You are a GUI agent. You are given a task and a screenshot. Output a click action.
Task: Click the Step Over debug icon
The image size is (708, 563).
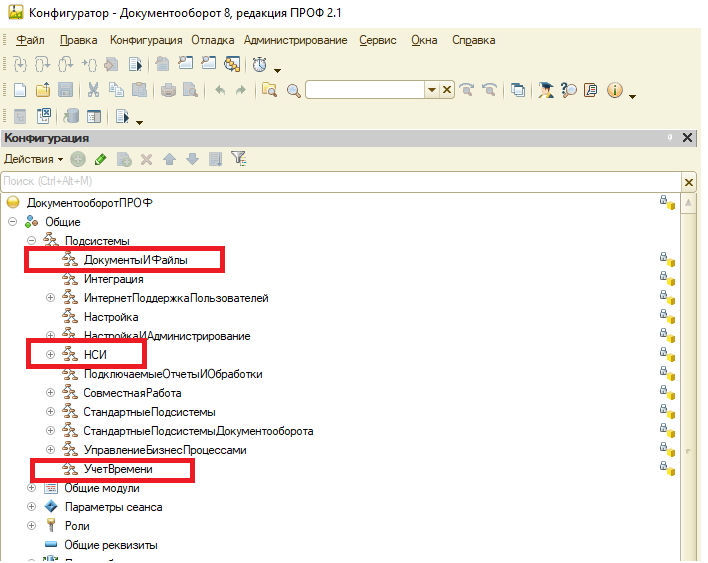[x=42, y=65]
